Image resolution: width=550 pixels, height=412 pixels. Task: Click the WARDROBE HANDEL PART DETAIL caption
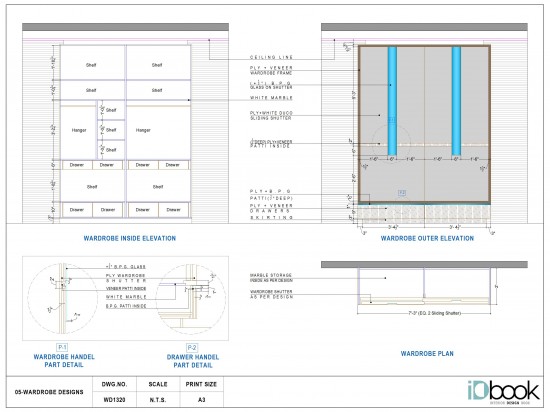[64, 361]
